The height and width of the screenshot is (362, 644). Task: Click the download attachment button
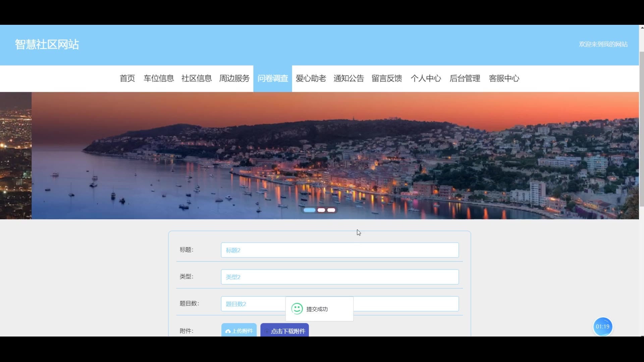point(284,331)
